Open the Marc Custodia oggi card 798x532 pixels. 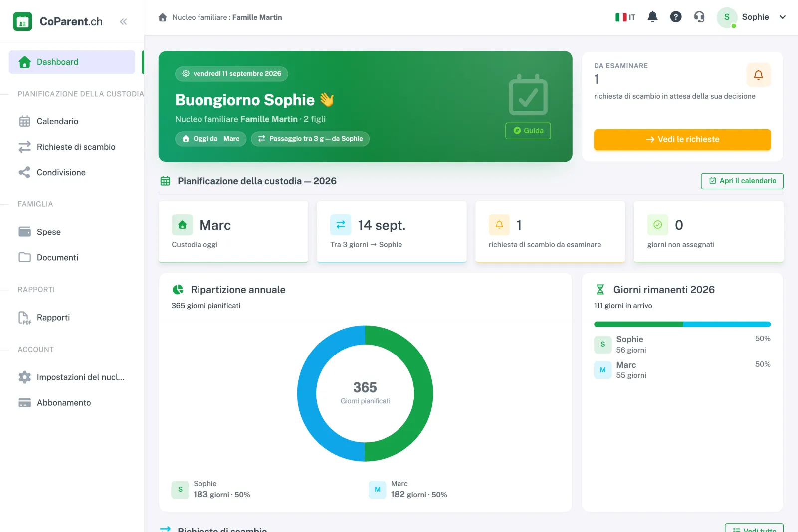[x=233, y=232]
